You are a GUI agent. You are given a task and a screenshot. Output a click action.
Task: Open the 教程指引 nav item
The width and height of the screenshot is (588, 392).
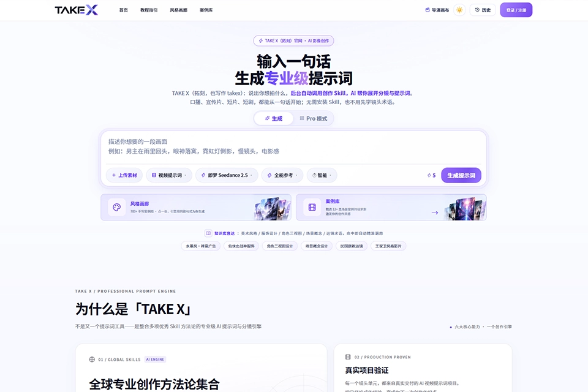[149, 10]
